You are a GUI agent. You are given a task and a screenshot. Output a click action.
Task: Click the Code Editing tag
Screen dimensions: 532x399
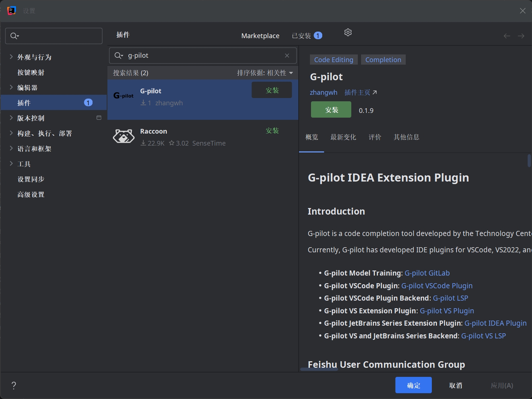point(334,60)
